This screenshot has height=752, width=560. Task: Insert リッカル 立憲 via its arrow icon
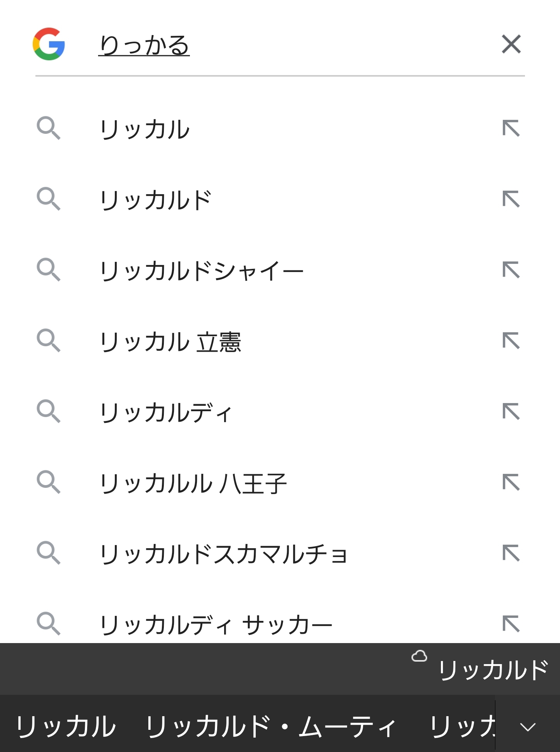tap(511, 340)
